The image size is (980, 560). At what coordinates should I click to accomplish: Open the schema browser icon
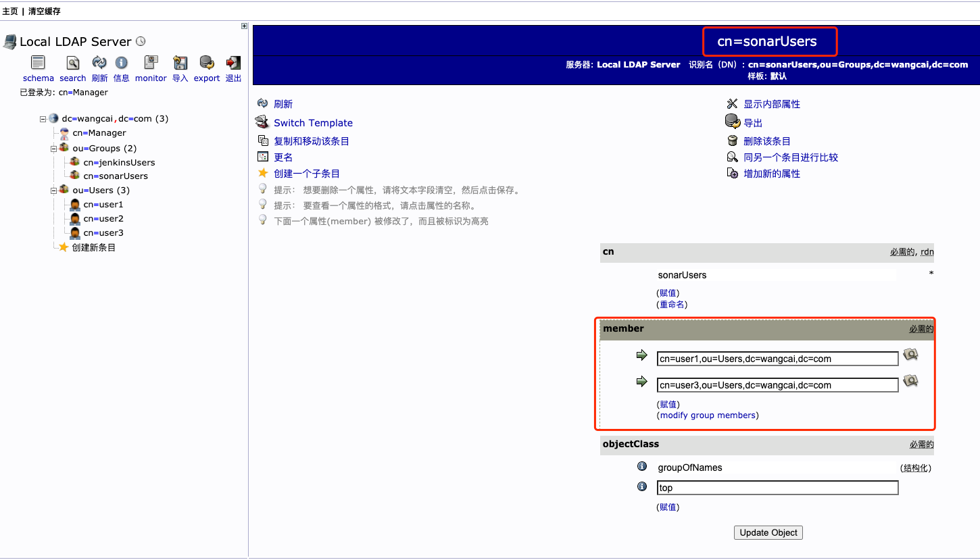38,62
